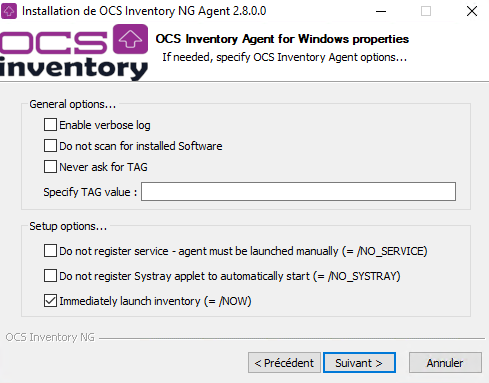Click the window title text
The height and width of the screenshot is (383, 489).
pos(144,11)
